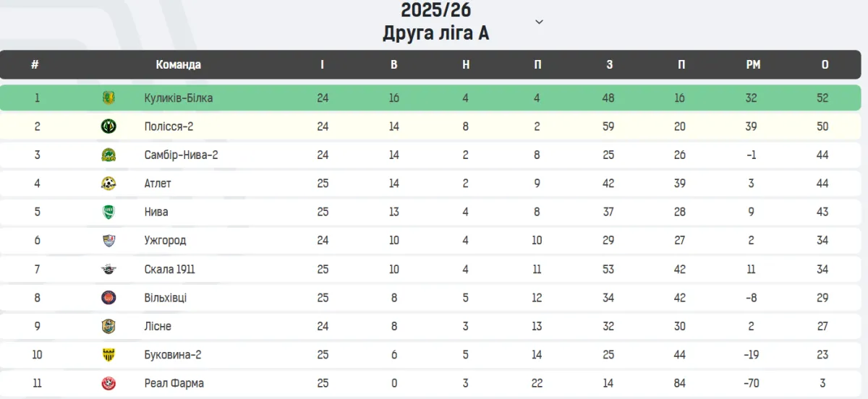Image resolution: width=868 pixels, height=399 pixels.
Task: Click the О points column header
Action: [825, 64]
